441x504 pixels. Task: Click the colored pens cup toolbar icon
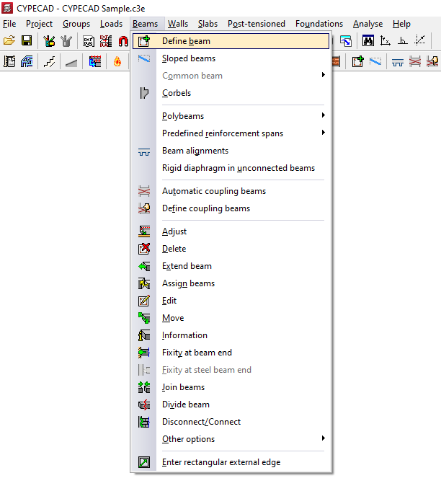point(49,41)
